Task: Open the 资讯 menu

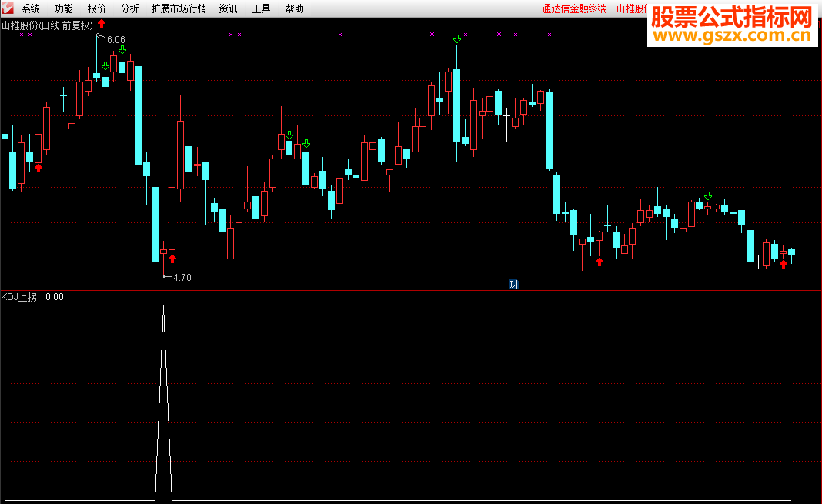Action: click(228, 9)
